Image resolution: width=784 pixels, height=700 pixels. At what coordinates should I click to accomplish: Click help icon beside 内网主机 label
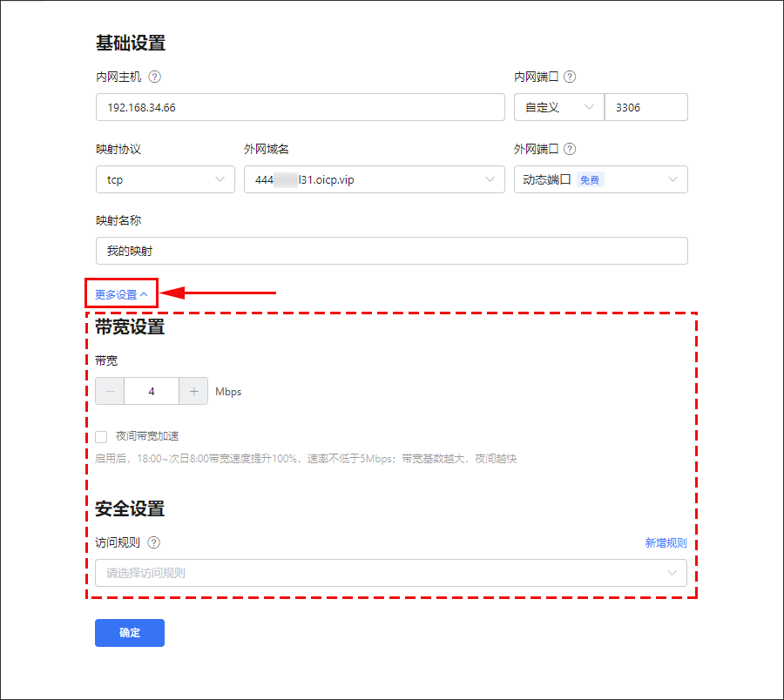155,77
